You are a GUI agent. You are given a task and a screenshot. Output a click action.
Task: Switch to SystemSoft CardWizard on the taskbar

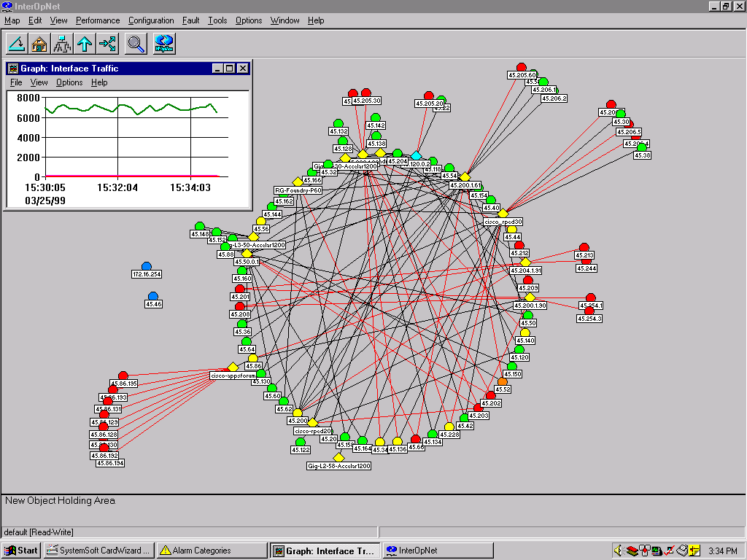point(98,550)
